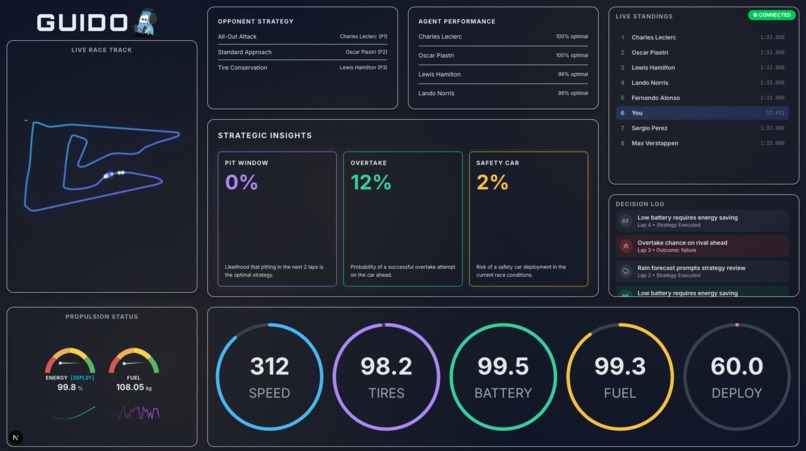This screenshot has height=451, width=806.
Task: Select Oscar Piastri in Live Standings
Action: [x=702, y=52]
